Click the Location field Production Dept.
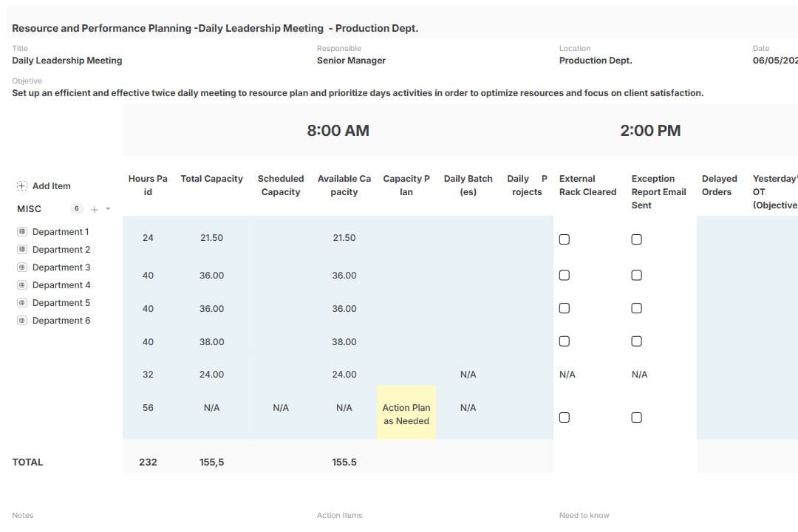This screenshot has height=532, width=798. [x=596, y=61]
